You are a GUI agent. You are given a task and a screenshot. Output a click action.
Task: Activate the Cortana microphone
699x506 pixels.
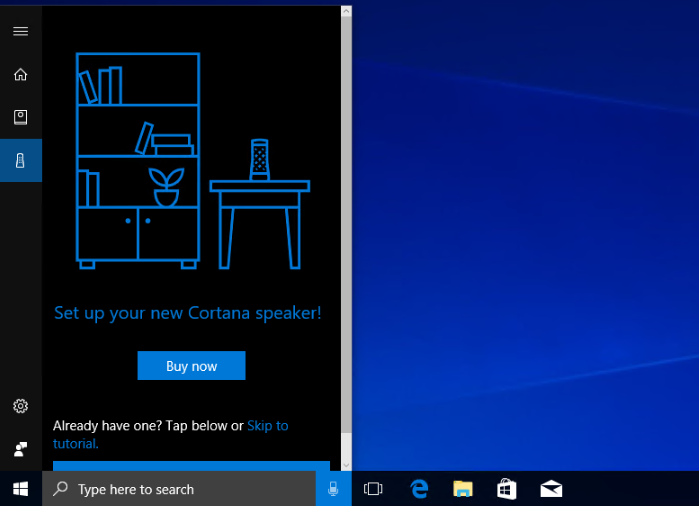pos(333,489)
